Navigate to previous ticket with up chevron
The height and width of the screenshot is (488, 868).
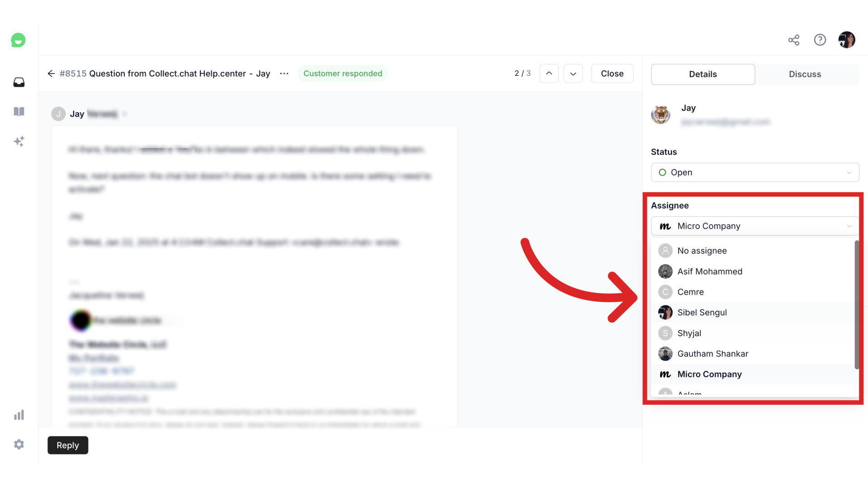tap(548, 73)
